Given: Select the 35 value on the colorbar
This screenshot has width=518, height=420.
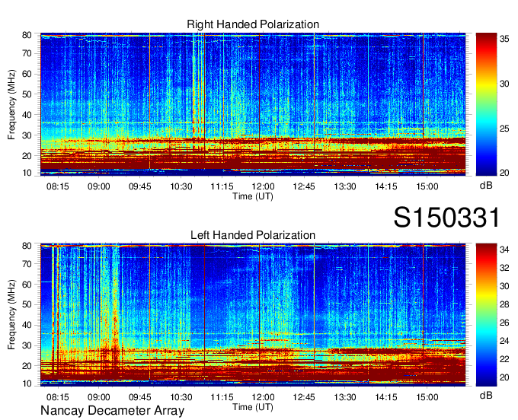Looking at the screenshot, I should (x=504, y=39).
